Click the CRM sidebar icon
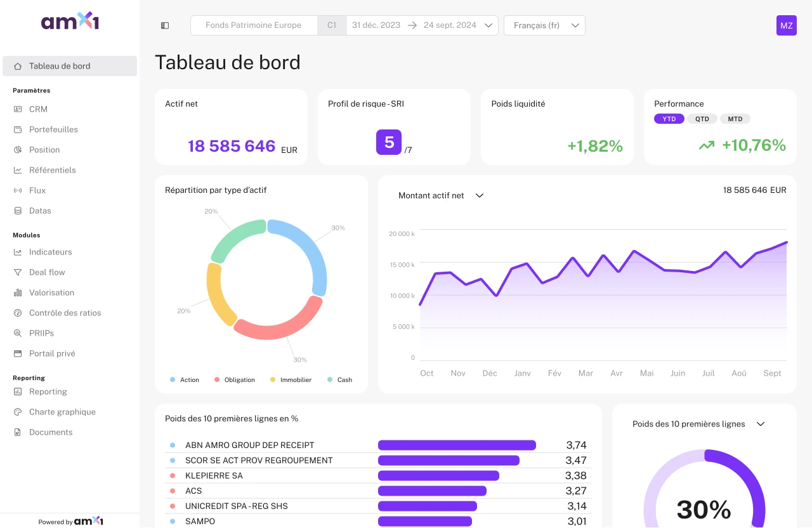 point(18,109)
